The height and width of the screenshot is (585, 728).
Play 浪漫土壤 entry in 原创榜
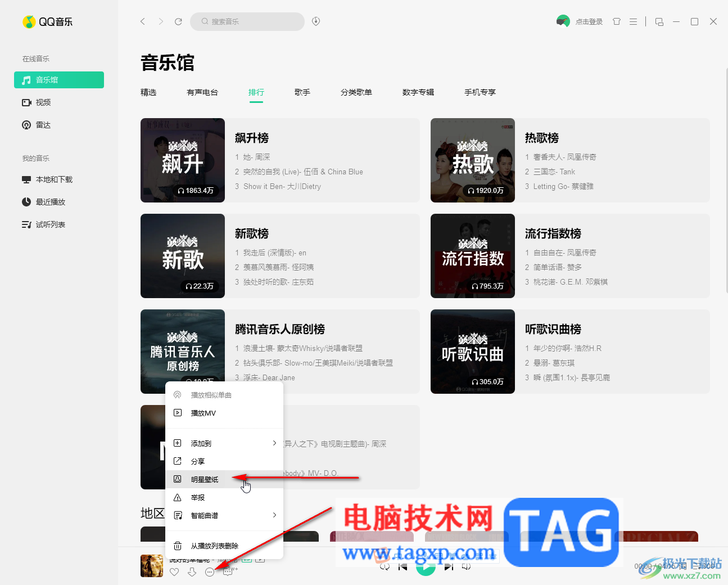pos(303,348)
